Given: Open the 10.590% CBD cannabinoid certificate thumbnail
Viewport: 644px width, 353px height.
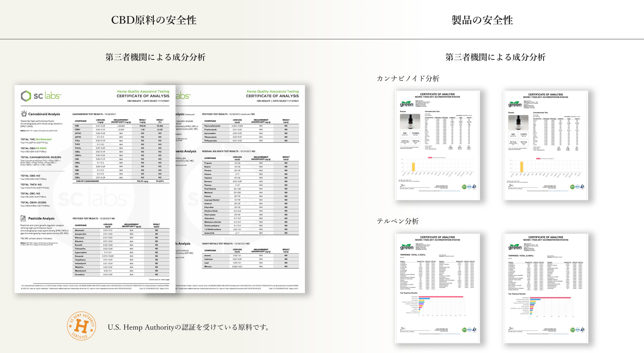Looking at the screenshot, I should click(x=438, y=145).
